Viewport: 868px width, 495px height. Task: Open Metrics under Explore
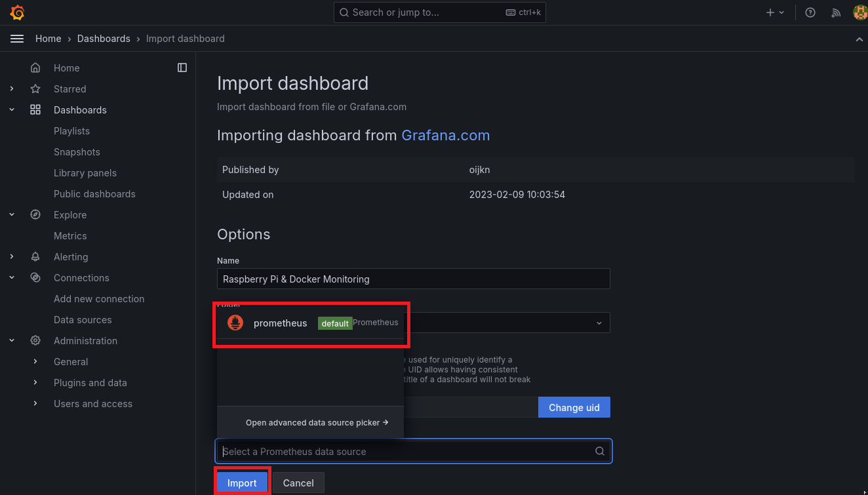click(70, 236)
